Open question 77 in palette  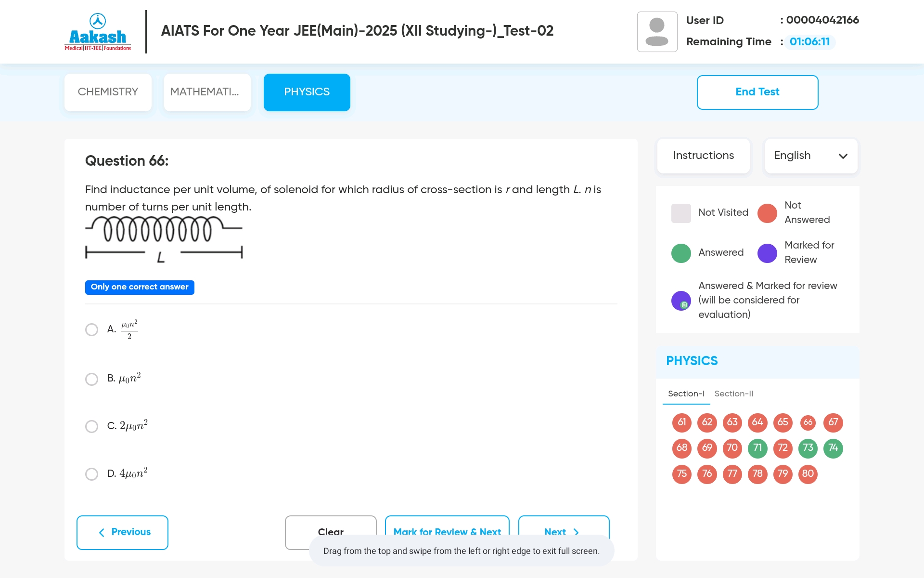pos(732,474)
